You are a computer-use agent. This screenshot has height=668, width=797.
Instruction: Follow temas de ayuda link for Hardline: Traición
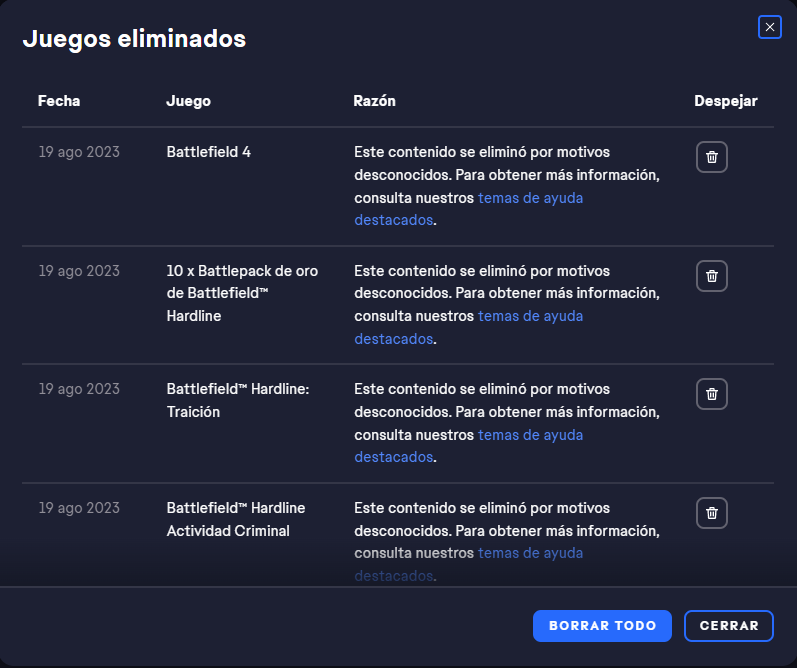point(530,435)
